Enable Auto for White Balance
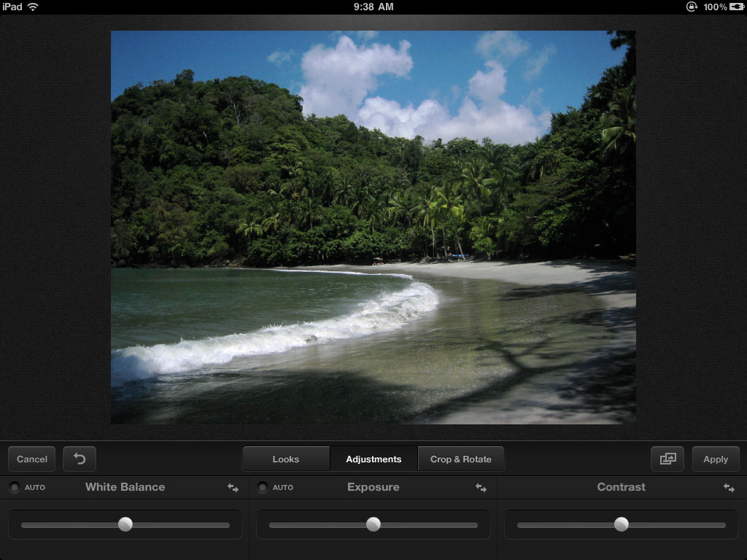 (x=15, y=488)
